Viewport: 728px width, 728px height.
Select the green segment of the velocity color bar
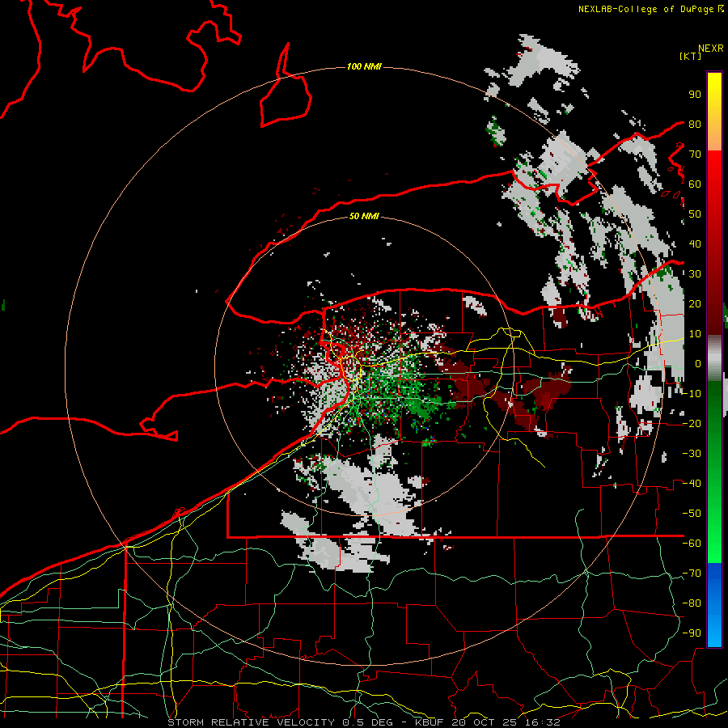714,472
